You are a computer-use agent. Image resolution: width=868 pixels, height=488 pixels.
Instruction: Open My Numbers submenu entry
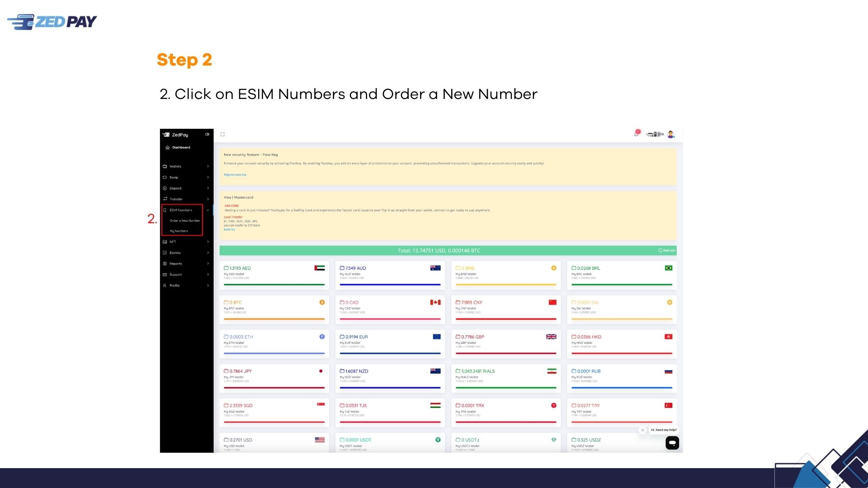click(179, 231)
